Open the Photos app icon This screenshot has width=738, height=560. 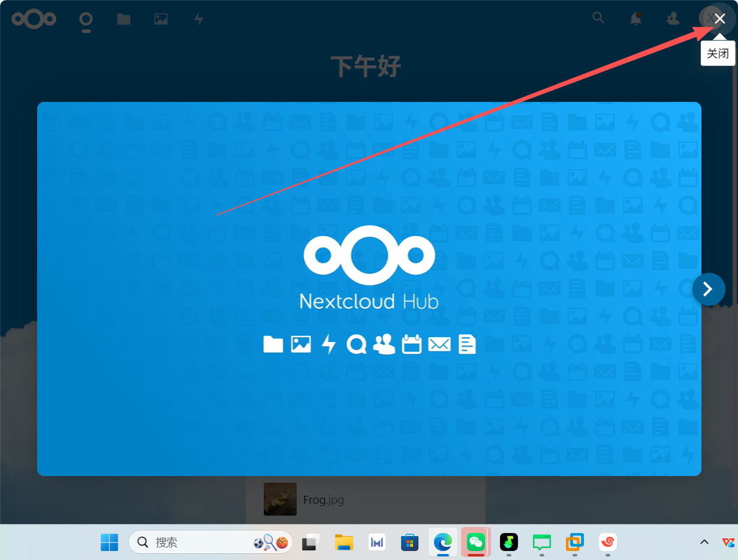click(x=161, y=19)
